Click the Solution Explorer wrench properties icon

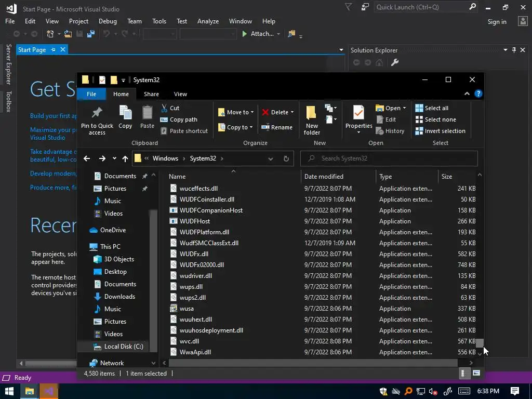[x=394, y=62]
